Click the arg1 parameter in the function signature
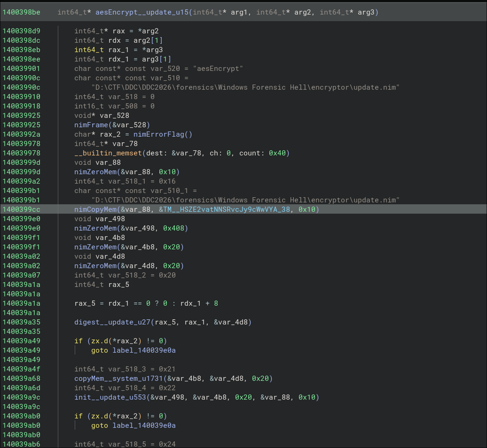Screen dimensions: 487x448 [x=239, y=12]
